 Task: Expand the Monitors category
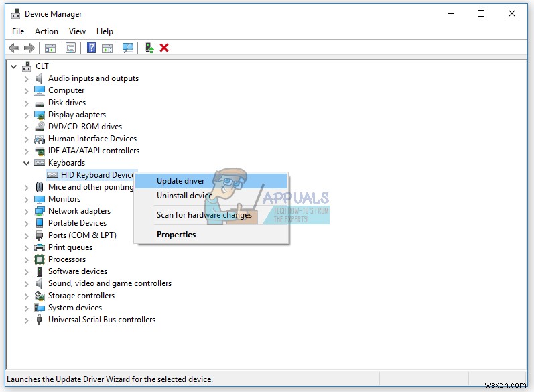[26, 200]
